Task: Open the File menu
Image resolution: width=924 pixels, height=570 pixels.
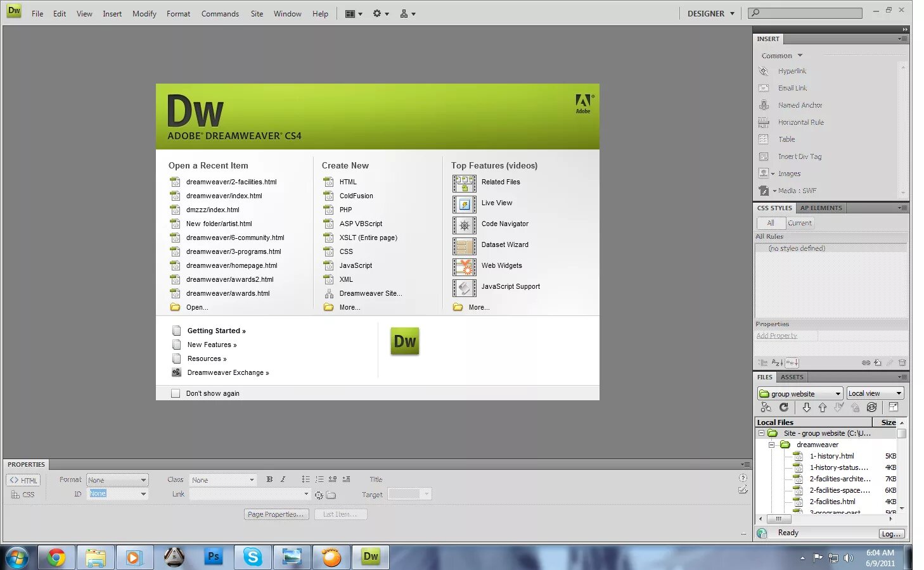Action: coord(37,13)
